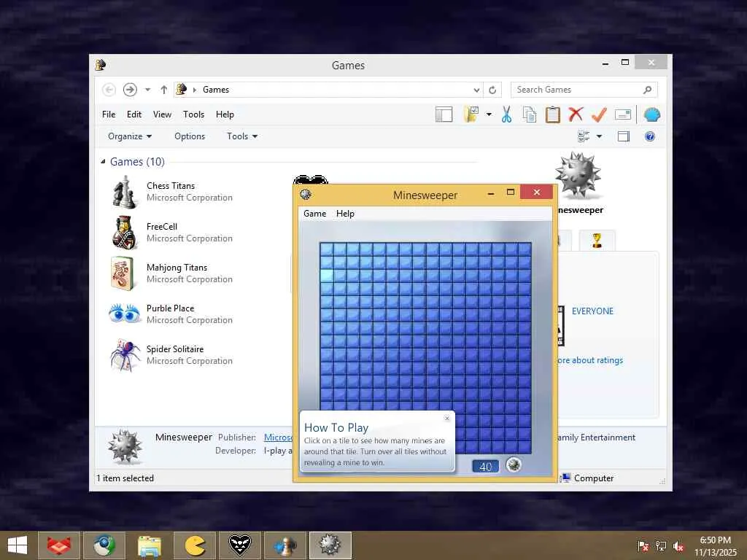Click the Cut scissors icon in toolbar

click(x=506, y=114)
